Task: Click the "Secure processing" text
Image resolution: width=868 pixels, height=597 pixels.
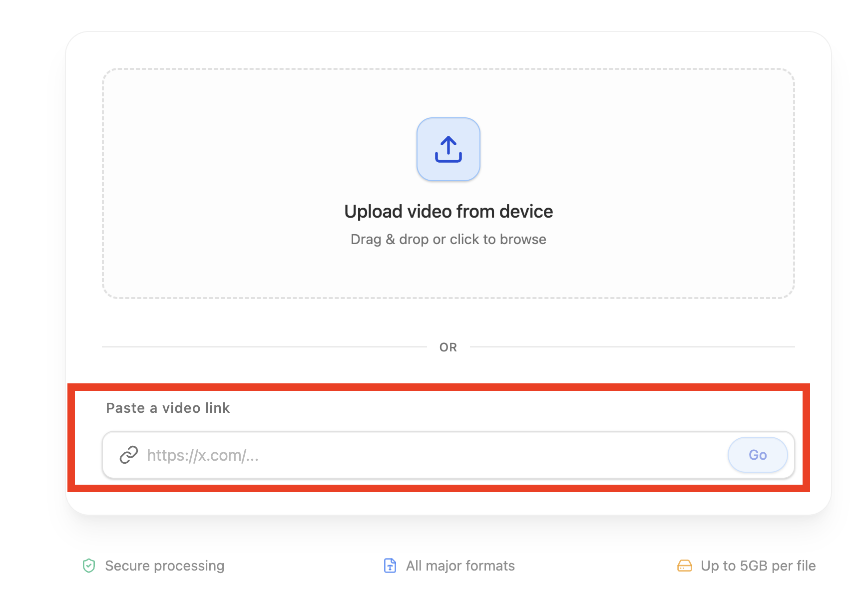Action: (164, 566)
